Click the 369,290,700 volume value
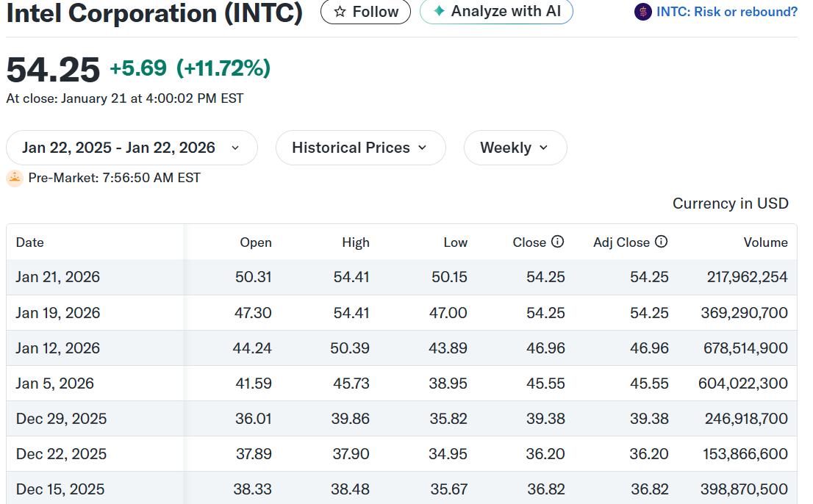Screen dimensions: 813x504 tap(744, 313)
